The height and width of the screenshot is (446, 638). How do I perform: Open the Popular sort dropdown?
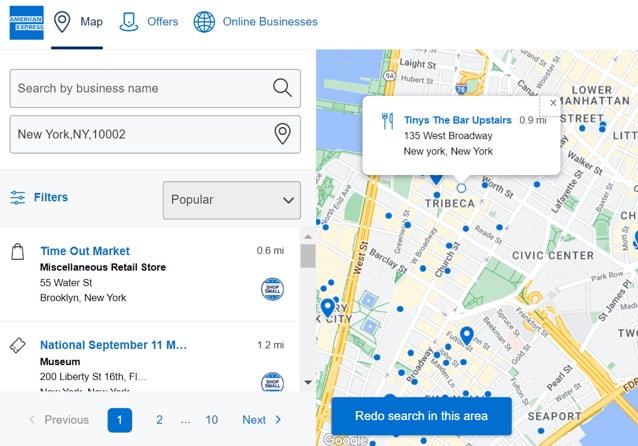[x=231, y=200]
